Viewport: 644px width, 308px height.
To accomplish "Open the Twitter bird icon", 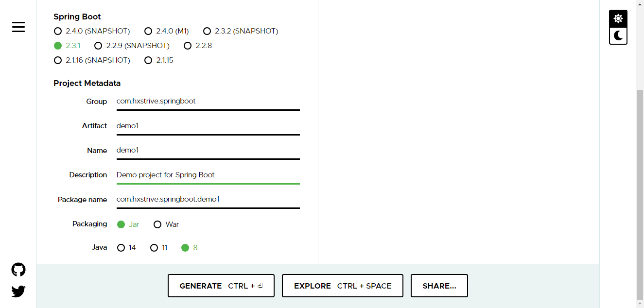I will (x=18, y=291).
